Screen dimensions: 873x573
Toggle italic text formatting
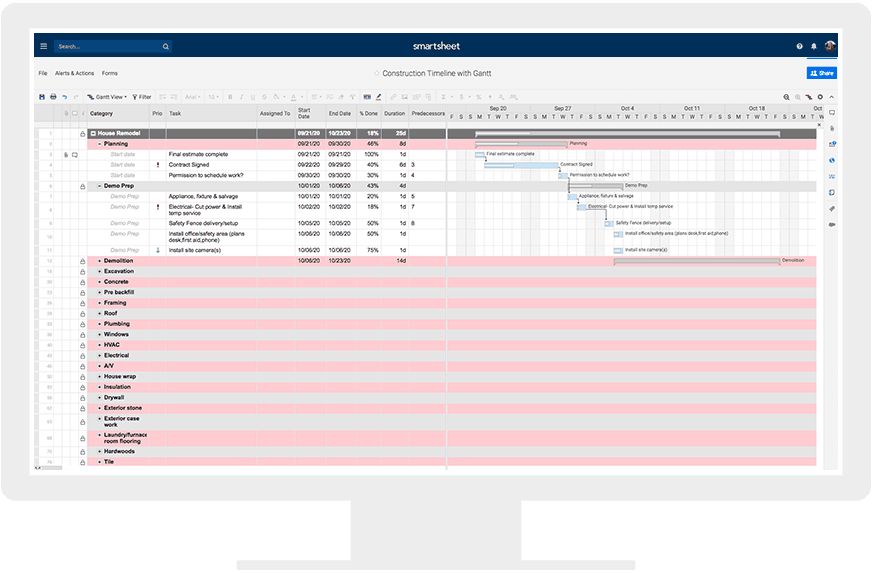coord(241,97)
